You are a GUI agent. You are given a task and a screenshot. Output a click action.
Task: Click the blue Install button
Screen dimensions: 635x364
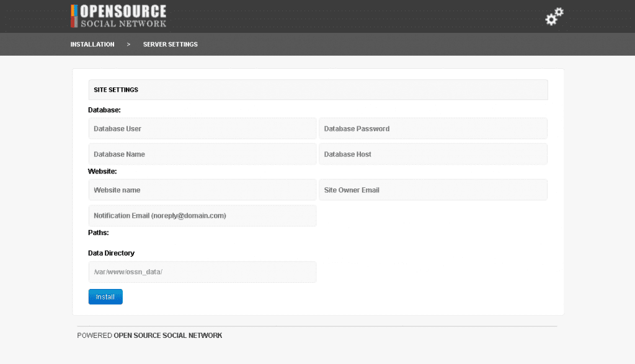(x=105, y=297)
